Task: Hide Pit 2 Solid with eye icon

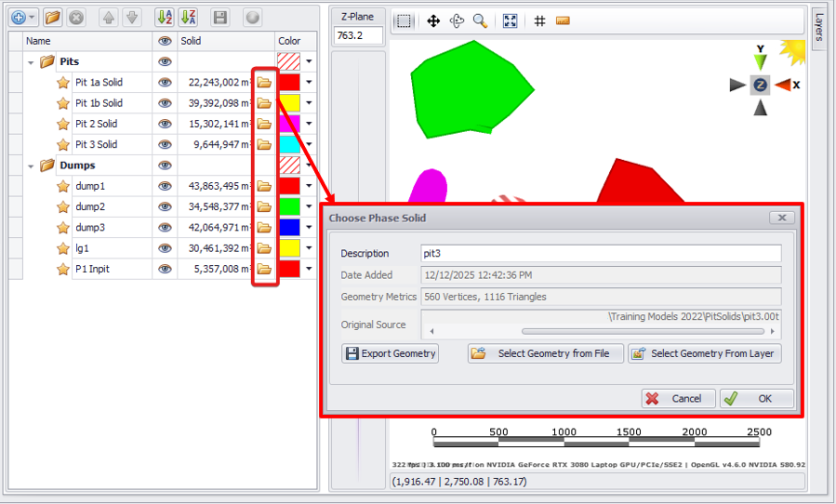Action: point(166,125)
